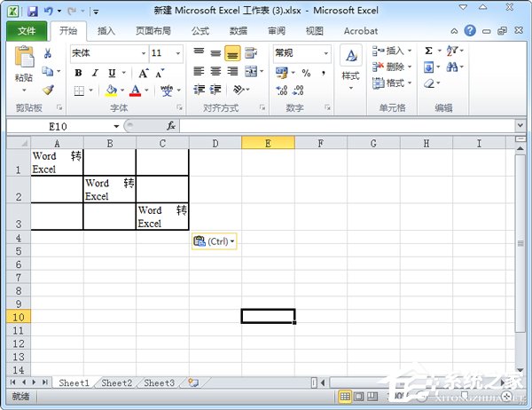Click the Clear eraser icon
The width and height of the screenshot is (532, 410).
coord(429,83)
